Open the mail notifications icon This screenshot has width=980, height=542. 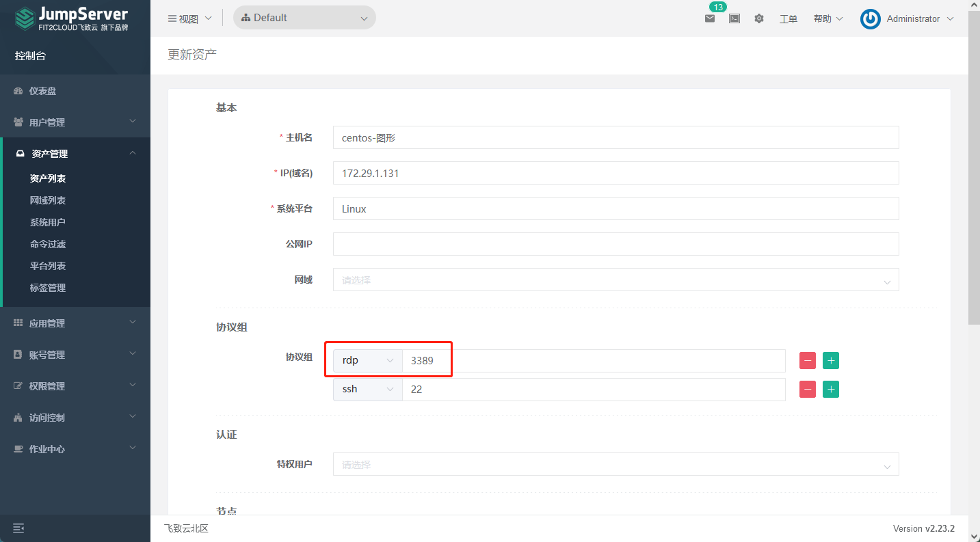710,18
